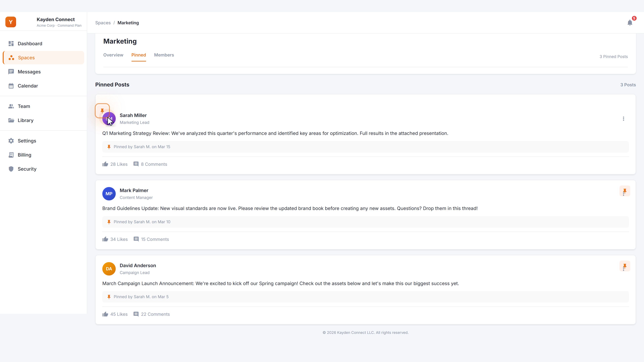Click thumbs-up icon on Sarah Miller's post
Screen dimensions: 644x362
point(105,164)
